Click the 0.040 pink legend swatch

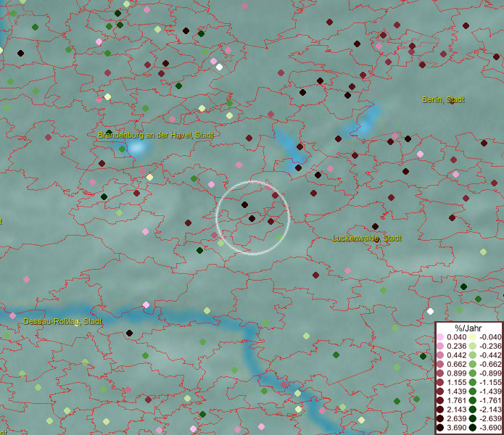click(440, 337)
